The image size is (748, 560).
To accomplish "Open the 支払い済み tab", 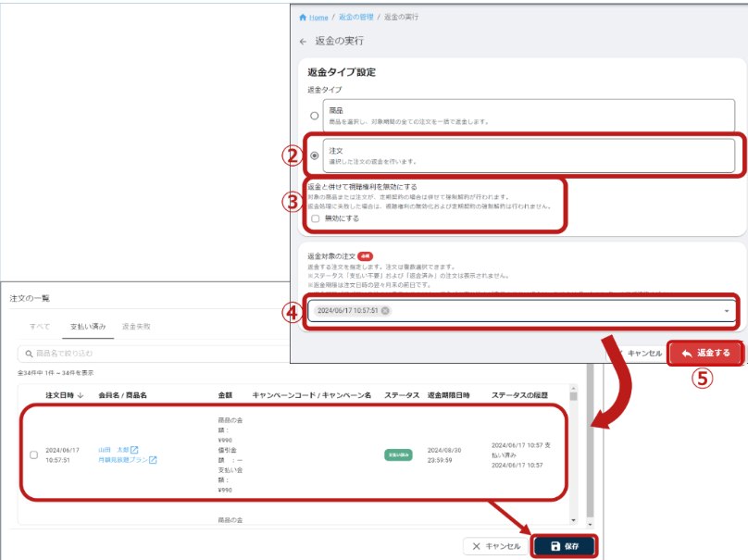I will 87,327.
